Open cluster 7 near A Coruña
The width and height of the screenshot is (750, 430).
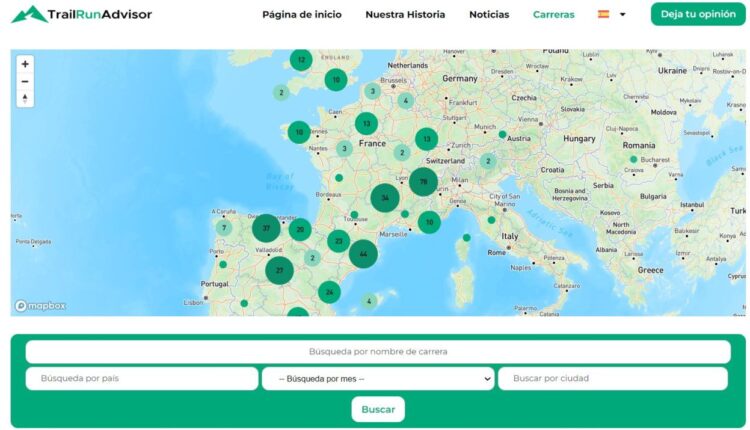click(223, 228)
